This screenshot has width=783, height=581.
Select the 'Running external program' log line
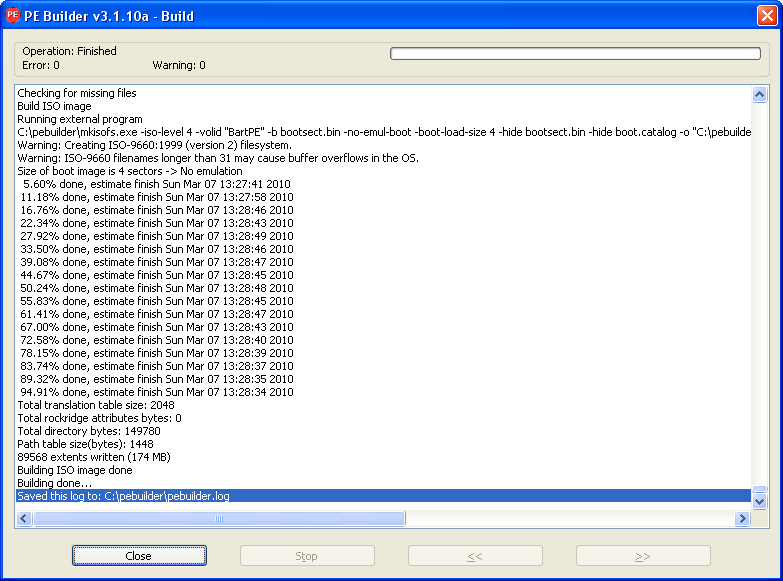click(384, 119)
